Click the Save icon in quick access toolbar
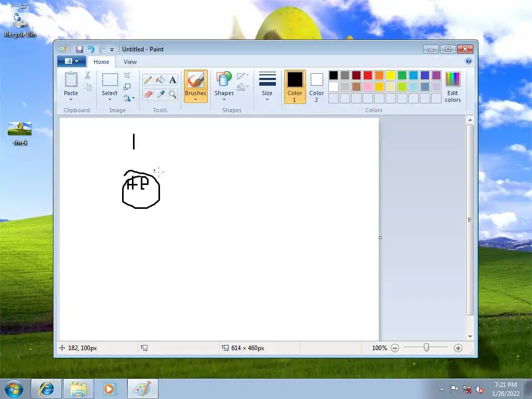Screen dimensions: 532x399 point(79,49)
